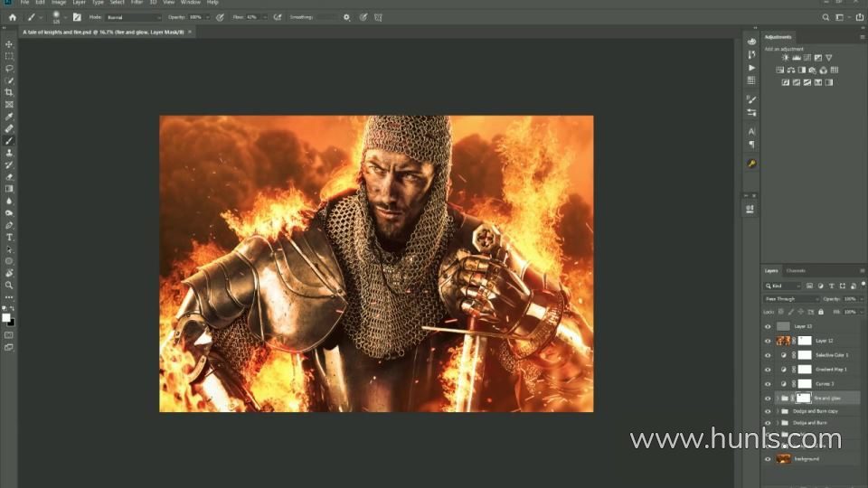Open layer blend mode Pass Through dropdown
Viewport: 868px width, 488px height.
click(791, 299)
